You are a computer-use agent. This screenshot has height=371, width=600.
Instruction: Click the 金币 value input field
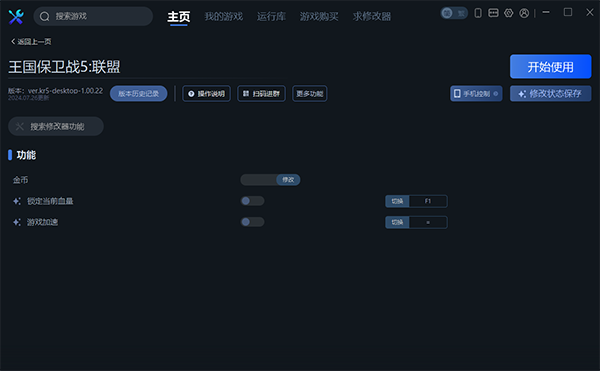[259, 180]
